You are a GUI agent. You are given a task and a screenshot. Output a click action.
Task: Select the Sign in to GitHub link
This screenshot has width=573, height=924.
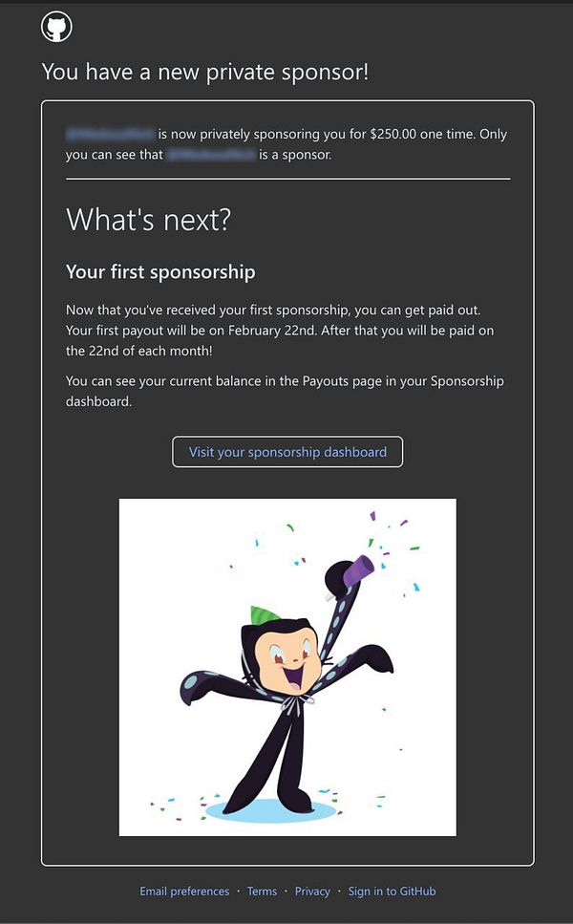[393, 891]
